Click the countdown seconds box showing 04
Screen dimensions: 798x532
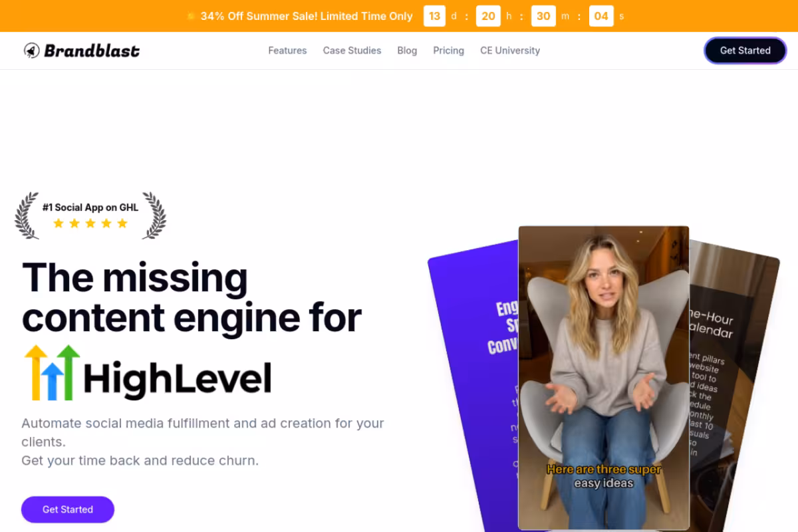coord(601,16)
